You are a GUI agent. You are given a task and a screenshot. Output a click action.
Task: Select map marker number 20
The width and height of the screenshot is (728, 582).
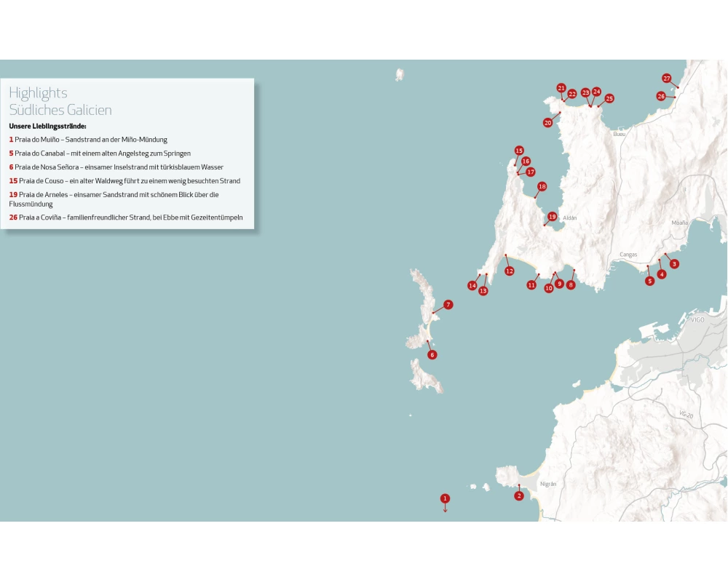[x=547, y=123]
